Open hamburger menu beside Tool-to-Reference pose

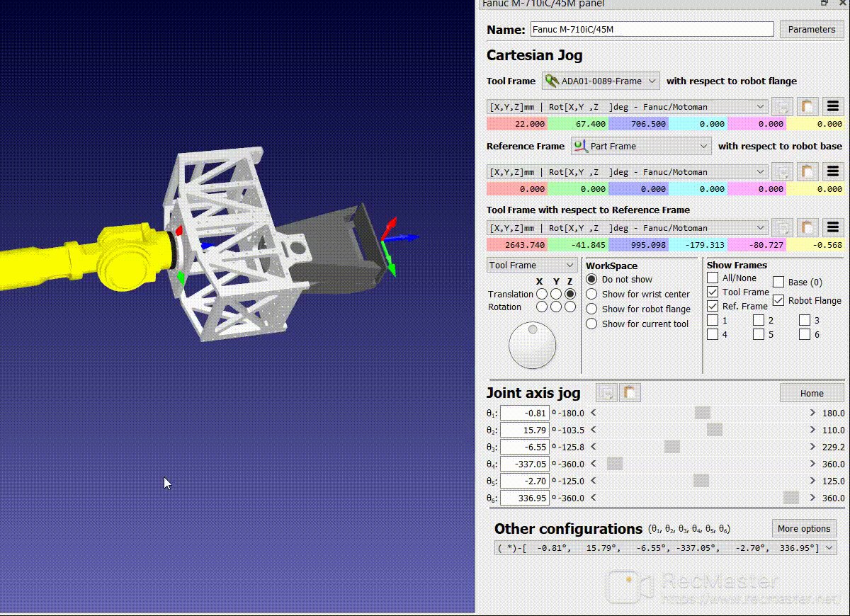pyautogui.click(x=832, y=228)
